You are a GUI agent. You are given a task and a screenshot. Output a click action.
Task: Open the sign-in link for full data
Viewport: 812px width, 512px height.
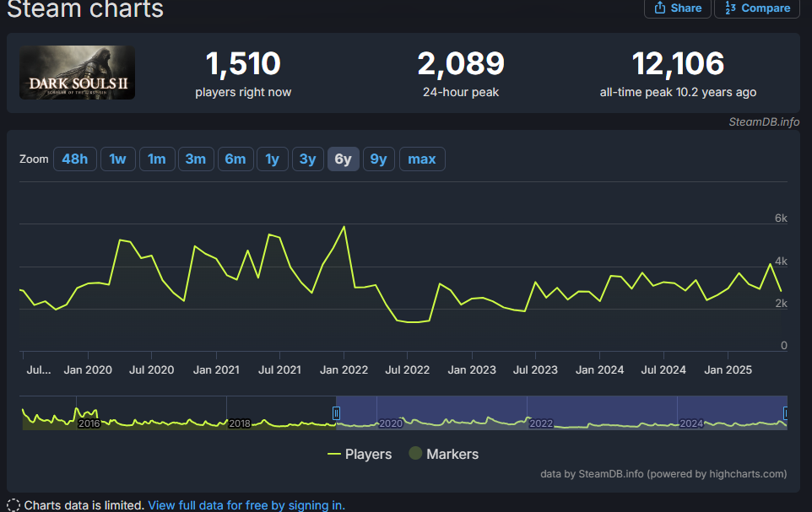tap(246, 505)
